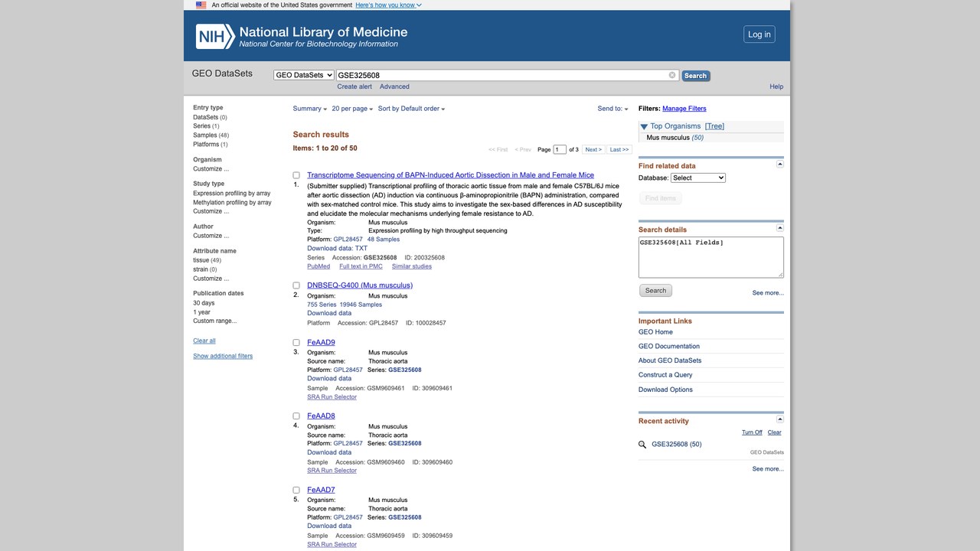Open SRA Run Selector for FeAAD8
980x551 pixels.
(332, 471)
